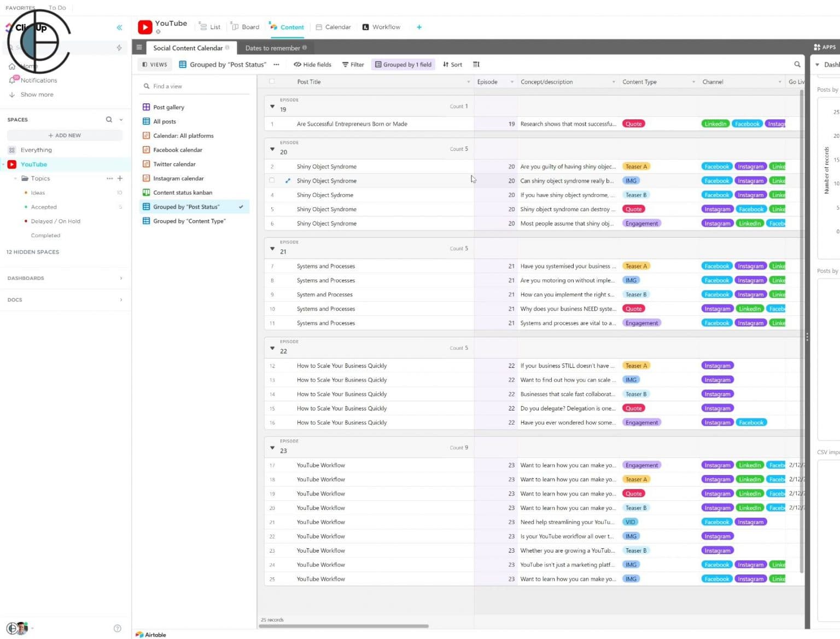Open the Post Title column dropdown
840x639 pixels.
coord(468,81)
